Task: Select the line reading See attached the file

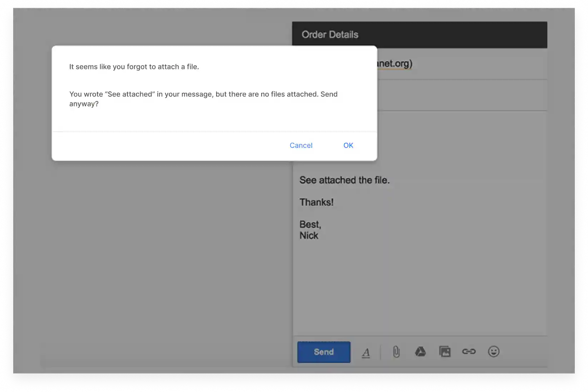Action: point(344,180)
